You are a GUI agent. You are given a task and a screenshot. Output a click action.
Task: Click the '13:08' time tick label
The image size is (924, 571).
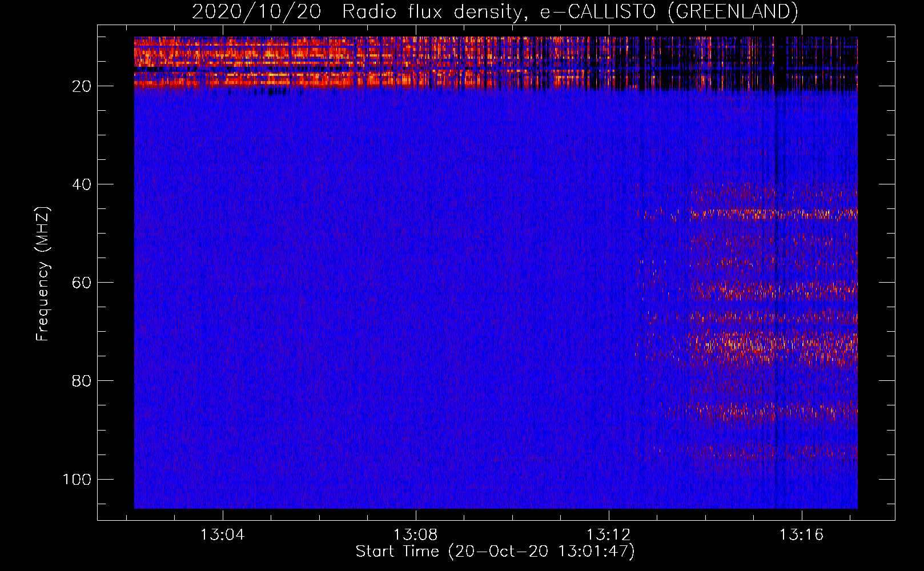click(415, 534)
